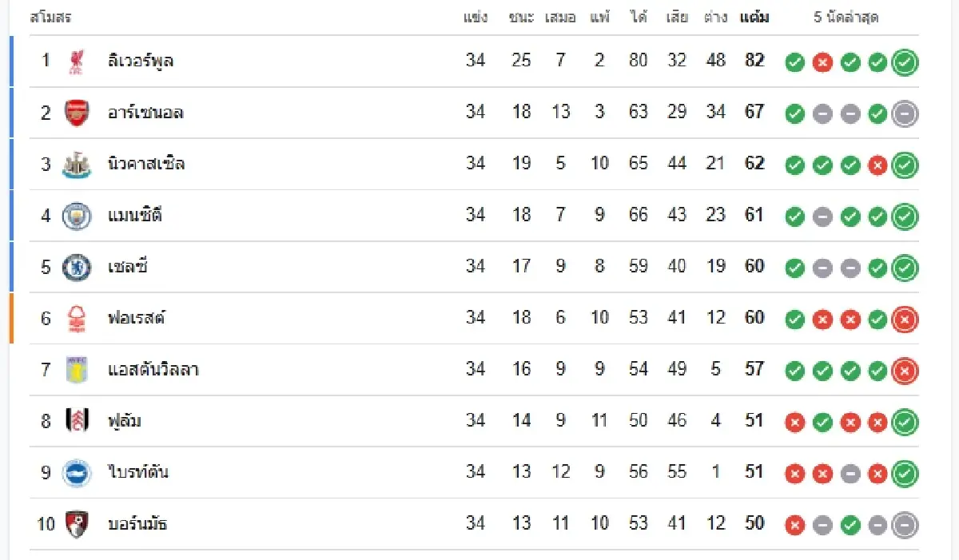
Task: Open the อาร์เซนอล team link
Action: (x=145, y=113)
